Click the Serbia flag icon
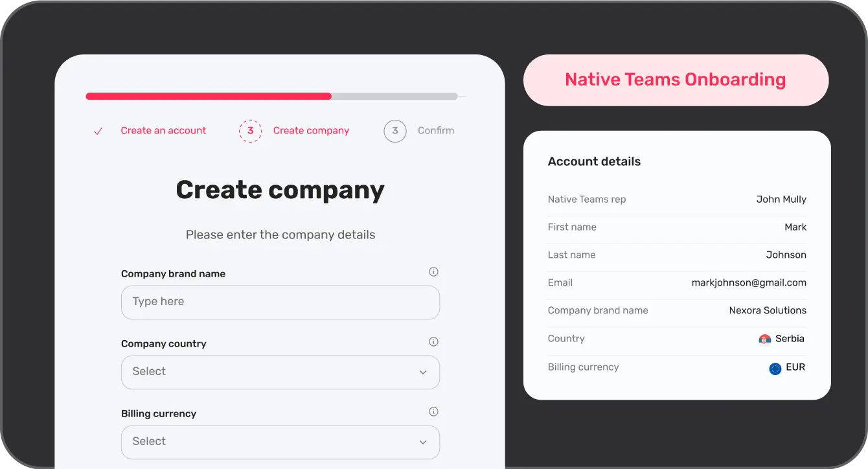The height and width of the screenshot is (469, 868). coord(765,339)
